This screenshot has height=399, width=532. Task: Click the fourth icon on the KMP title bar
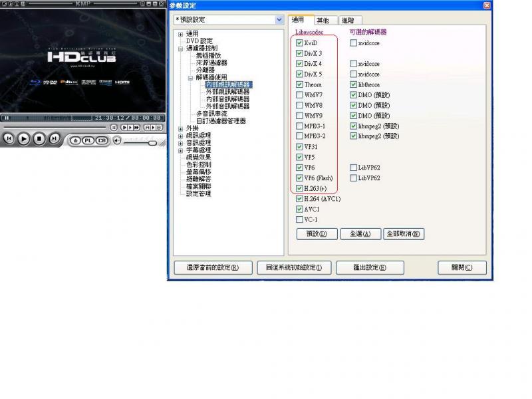coord(23,4)
